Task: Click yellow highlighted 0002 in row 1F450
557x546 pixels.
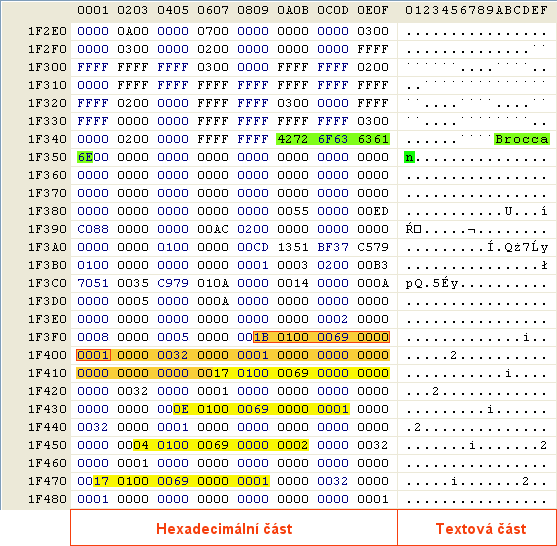Action: [x=293, y=445]
